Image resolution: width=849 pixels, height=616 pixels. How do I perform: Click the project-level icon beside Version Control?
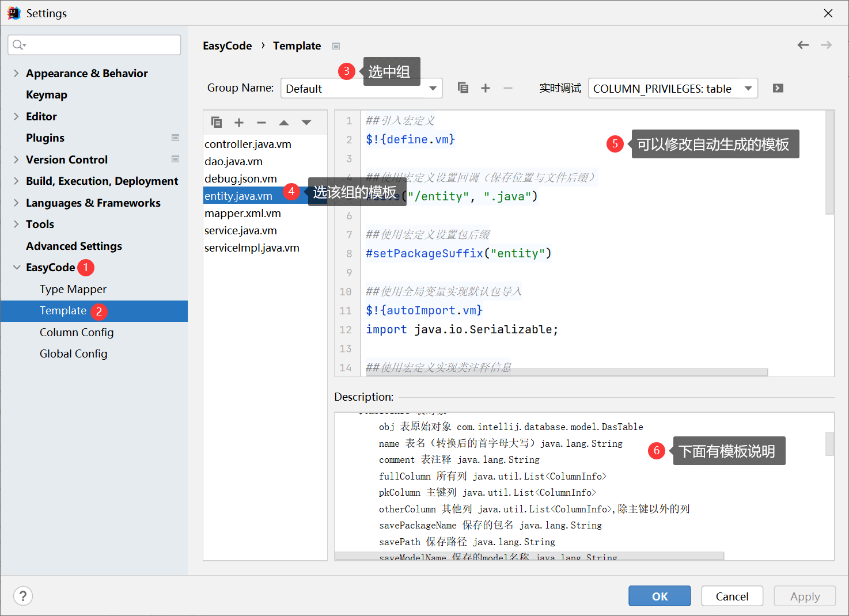click(176, 159)
